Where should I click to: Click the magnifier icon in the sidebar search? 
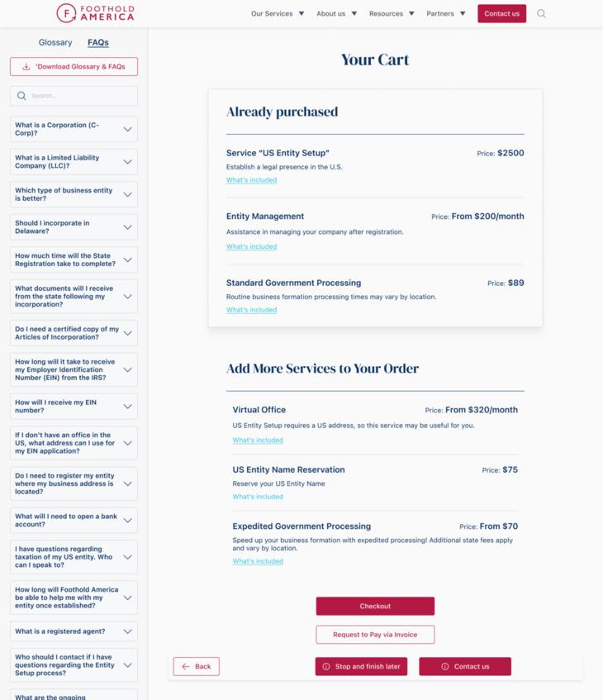tap(21, 96)
